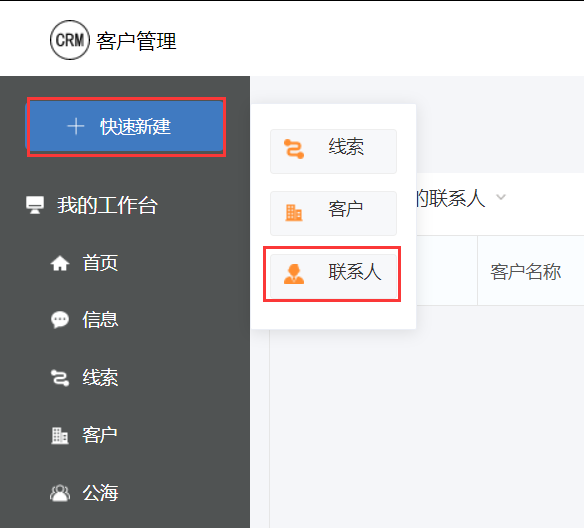584x528 pixels.
Task: Click the CRM logo icon
Action: pos(70,40)
